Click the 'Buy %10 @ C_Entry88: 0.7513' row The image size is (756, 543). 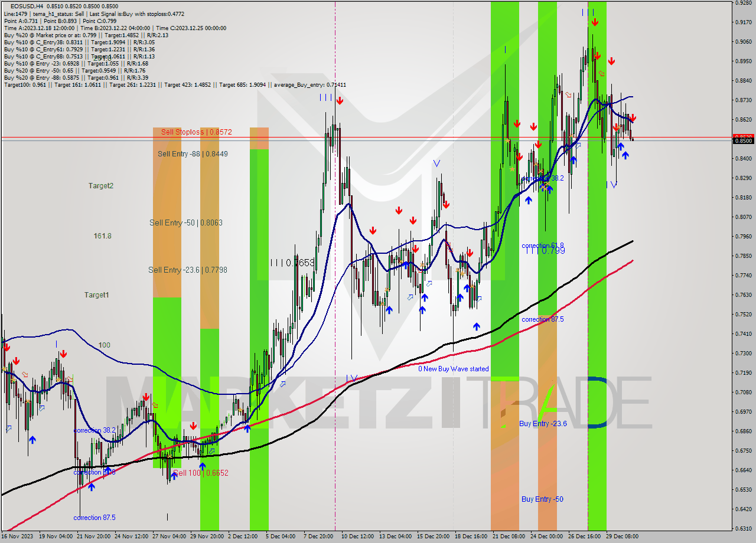pos(79,56)
